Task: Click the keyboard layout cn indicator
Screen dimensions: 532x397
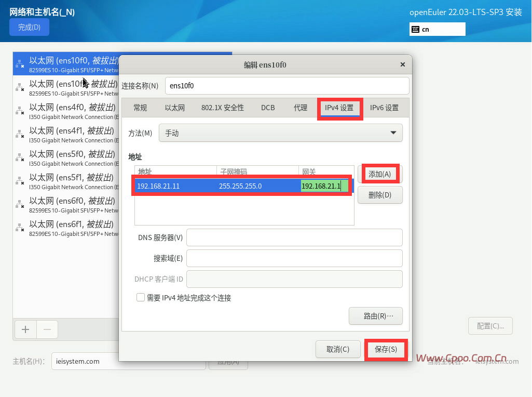Action: click(437, 29)
